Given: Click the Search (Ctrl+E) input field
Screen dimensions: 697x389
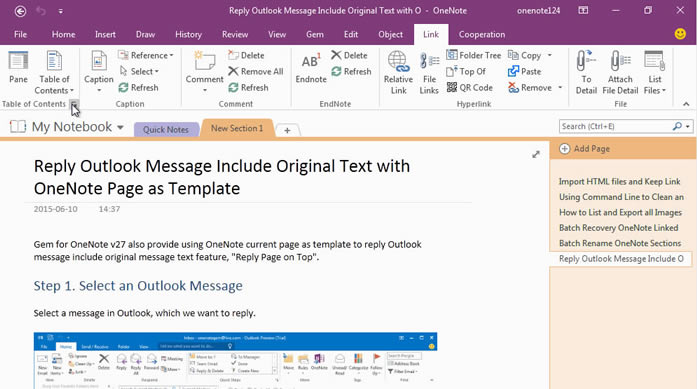Looking at the screenshot, I should click(616, 126).
